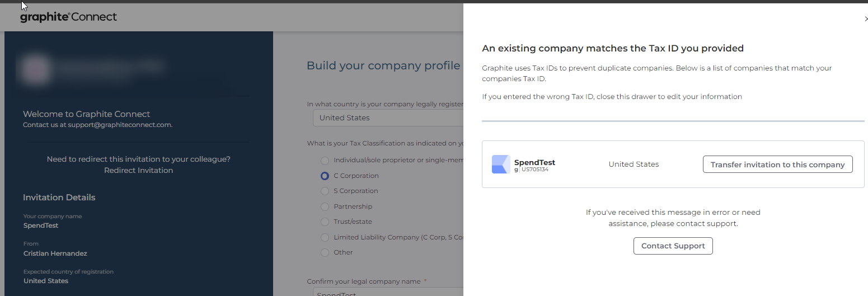Click the Redirect Invitation link

point(138,170)
